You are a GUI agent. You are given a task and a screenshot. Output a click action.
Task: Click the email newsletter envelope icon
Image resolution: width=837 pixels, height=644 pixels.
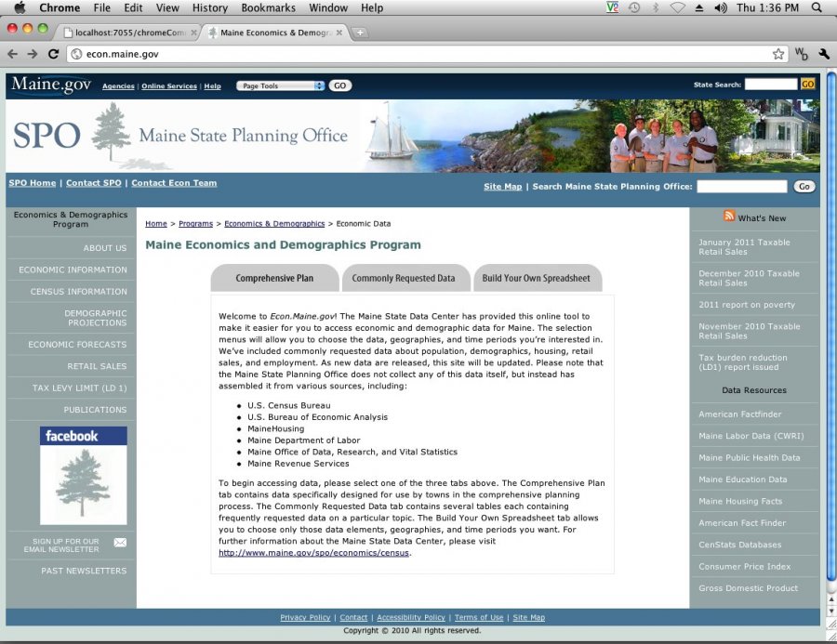coord(120,543)
